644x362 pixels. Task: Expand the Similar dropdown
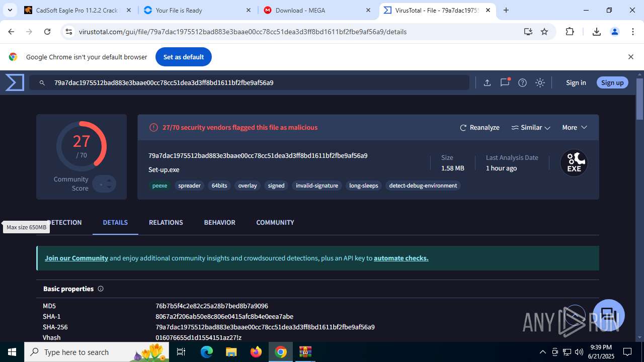click(x=531, y=128)
